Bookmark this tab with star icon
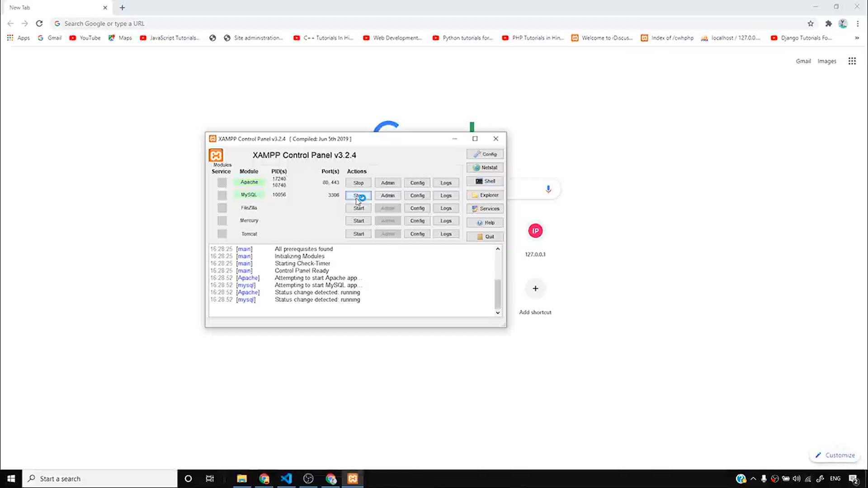Screen dimensions: 868x488 coord(811,23)
